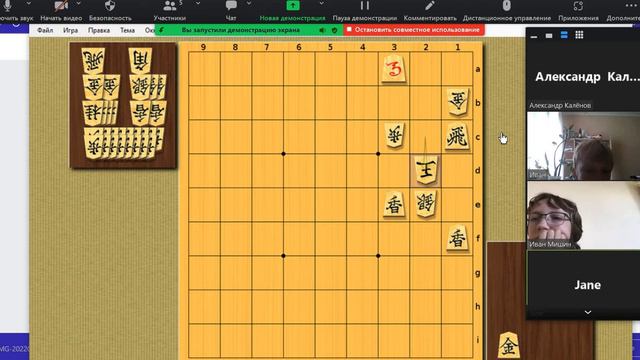
Task: Select the silver general on 2e
Action: point(426,204)
